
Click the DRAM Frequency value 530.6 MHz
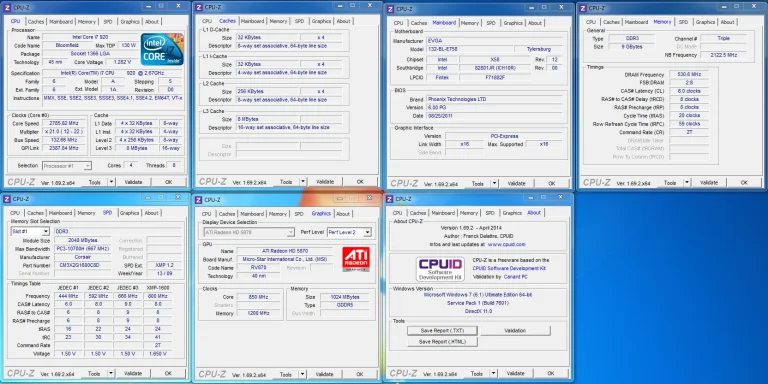tap(690, 74)
